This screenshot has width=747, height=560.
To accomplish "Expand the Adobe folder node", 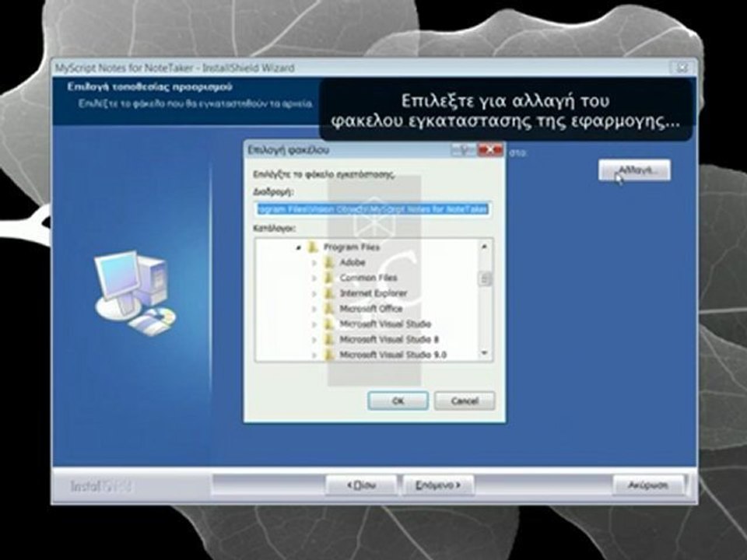I will (x=314, y=263).
